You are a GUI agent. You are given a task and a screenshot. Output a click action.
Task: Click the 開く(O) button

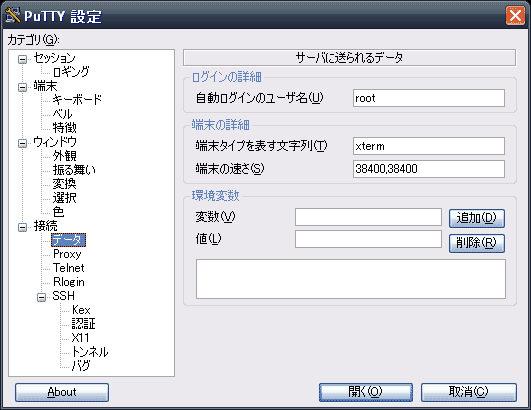(x=366, y=392)
